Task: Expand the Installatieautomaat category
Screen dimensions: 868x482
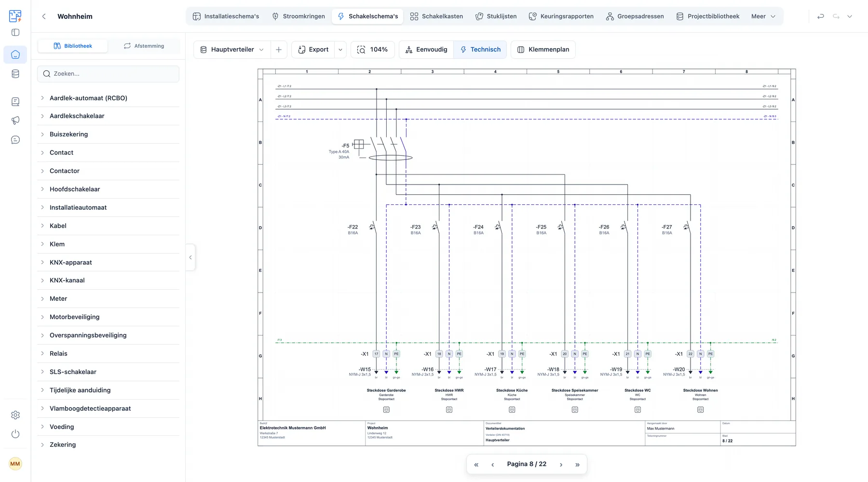Action: point(108,207)
